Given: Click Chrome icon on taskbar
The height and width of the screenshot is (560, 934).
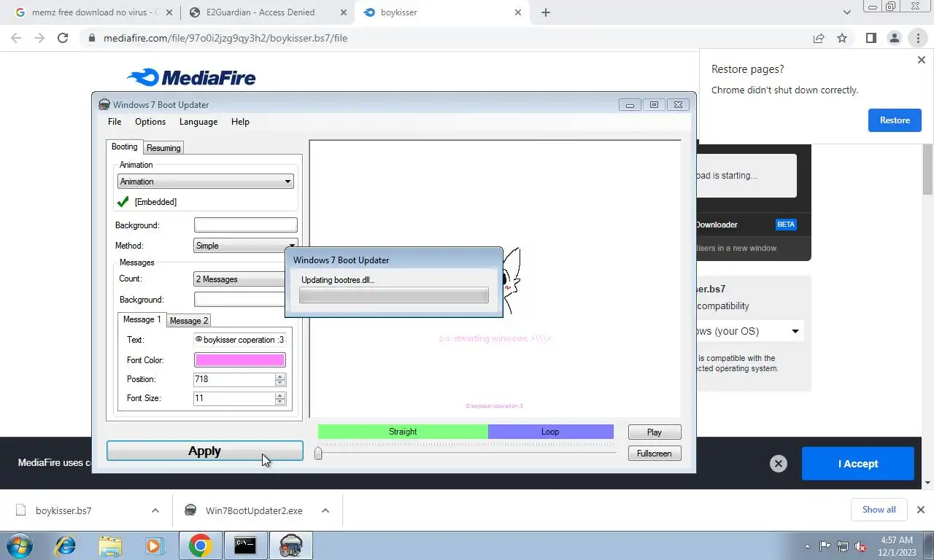Looking at the screenshot, I should (x=200, y=545).
